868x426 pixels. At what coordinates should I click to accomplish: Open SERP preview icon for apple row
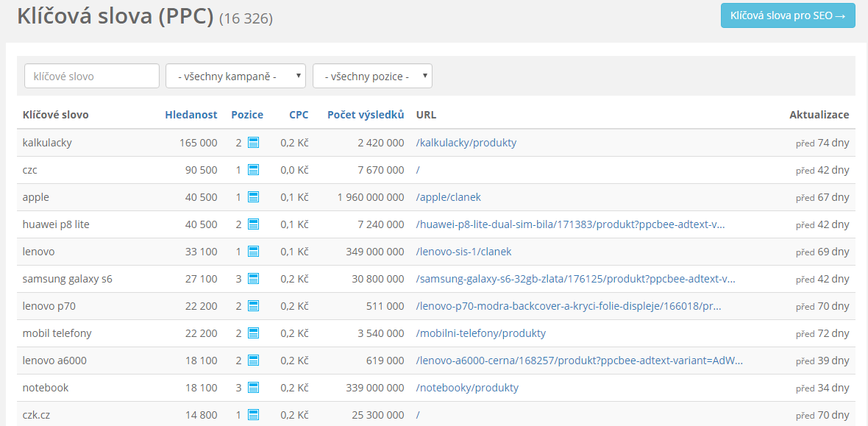pos(253,197)
